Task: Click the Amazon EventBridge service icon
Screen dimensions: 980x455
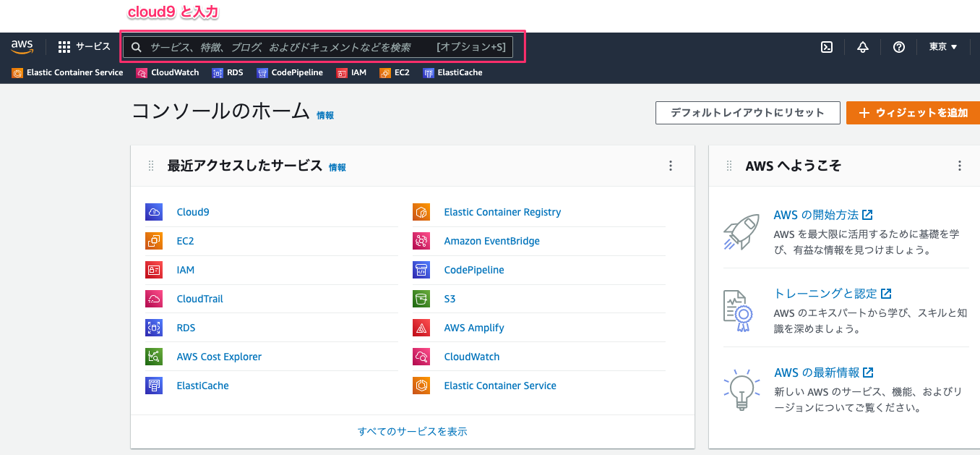Action: pos(421,240)
